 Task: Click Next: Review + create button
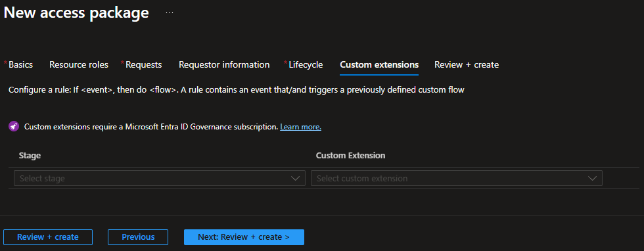[x=244, y=237]
